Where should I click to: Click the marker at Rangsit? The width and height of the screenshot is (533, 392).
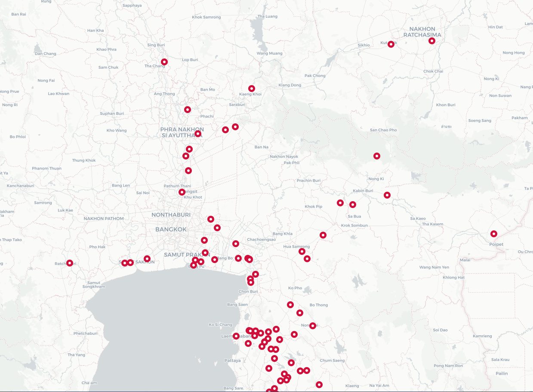coord(182,192)
